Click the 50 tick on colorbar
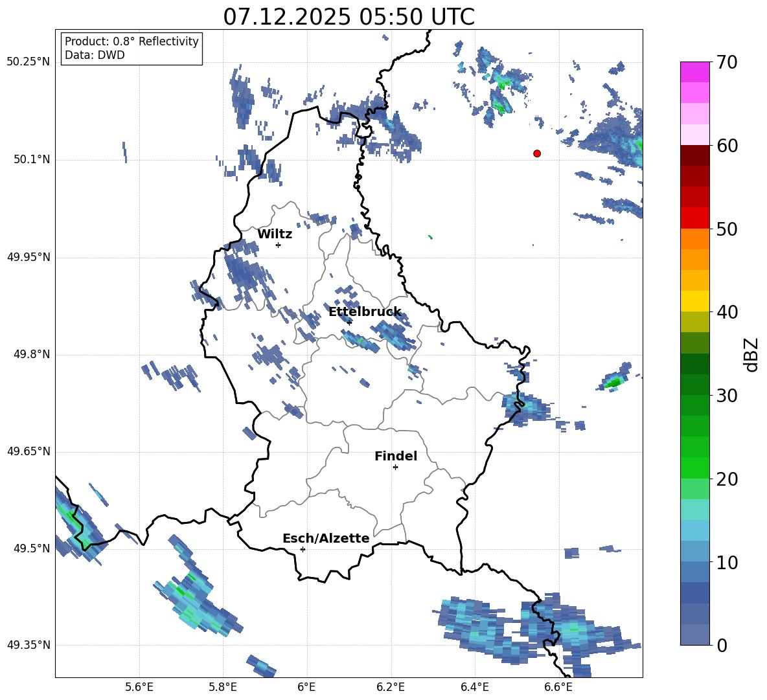This screenshot has width=767, height=700. click(x=726, y=229)
